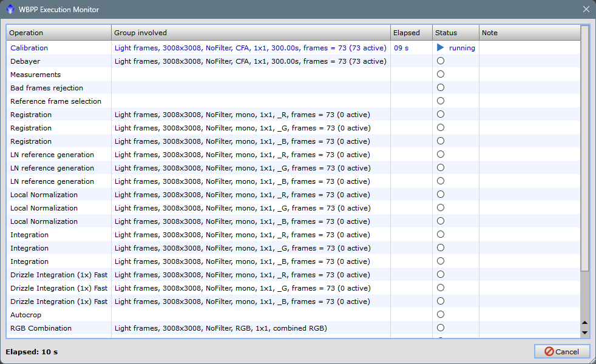Screen dimensions: 596x364
Task: Click RGB Combination status circle
Action: (x=441, y=328)
